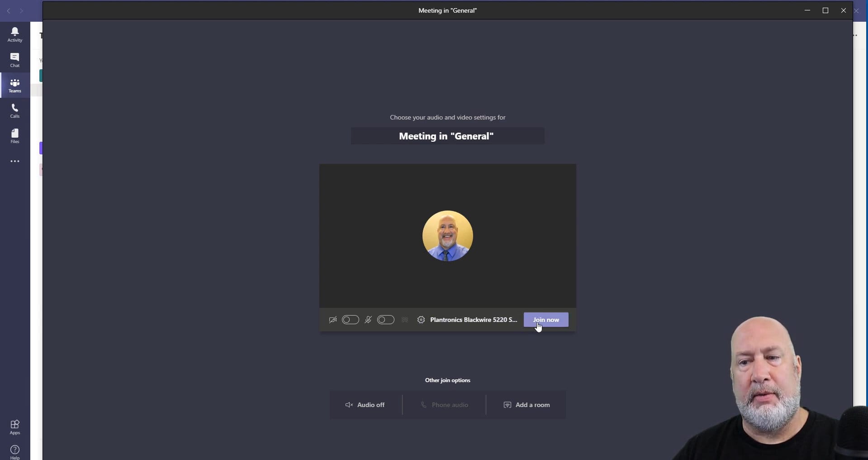Minimize the meeting window
Screen dimensions: 868x460
[x=807, y=10]
